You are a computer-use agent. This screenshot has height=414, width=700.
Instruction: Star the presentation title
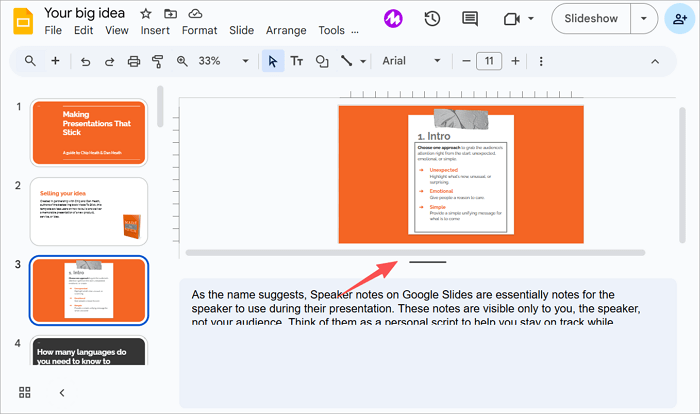pyautogui.click(x=146, y=14)
